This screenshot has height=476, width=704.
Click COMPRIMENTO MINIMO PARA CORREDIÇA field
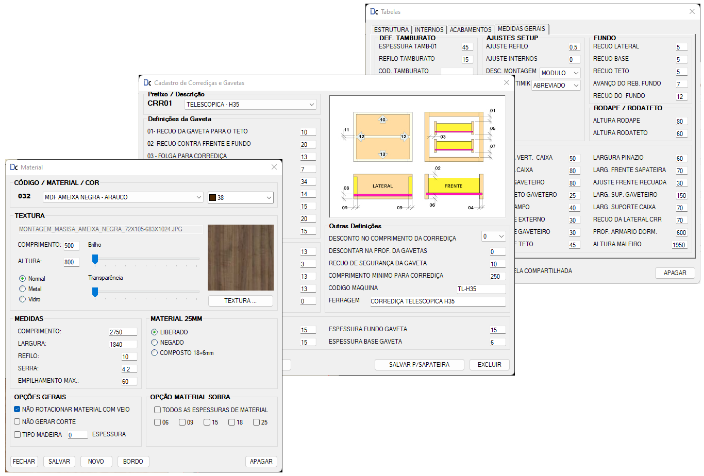coord(497,276)
